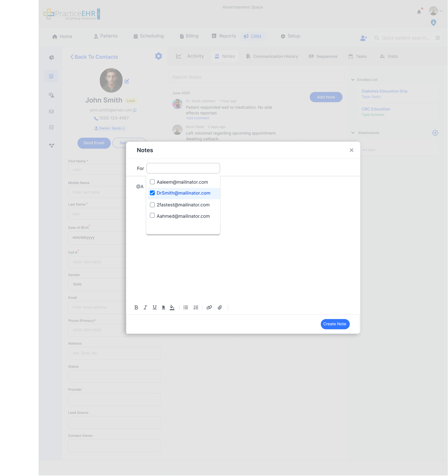The width and height of the screenshot is (448, 476).
Task: Insert a numbered list
Action: tap(196, 307)
